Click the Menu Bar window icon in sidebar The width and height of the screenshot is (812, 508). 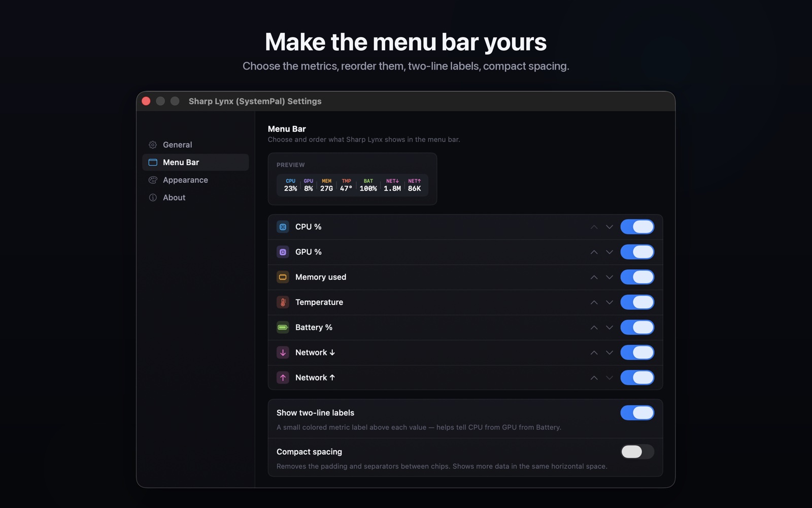[153, 163]
